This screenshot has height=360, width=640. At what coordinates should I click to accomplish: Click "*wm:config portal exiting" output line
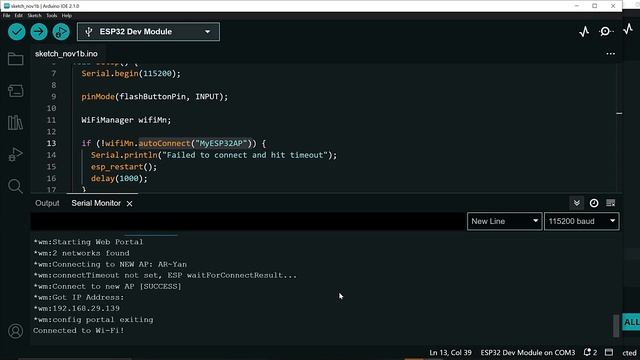tap(93, 320)
